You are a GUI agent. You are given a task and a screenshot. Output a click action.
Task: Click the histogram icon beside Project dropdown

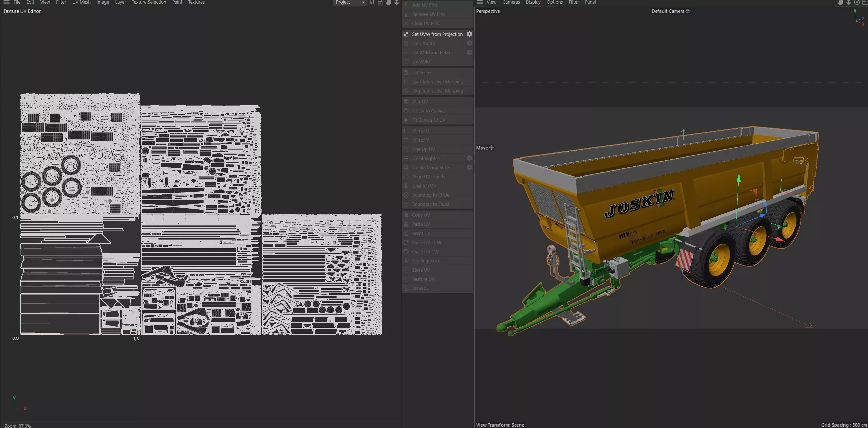[x=372, y=2]
